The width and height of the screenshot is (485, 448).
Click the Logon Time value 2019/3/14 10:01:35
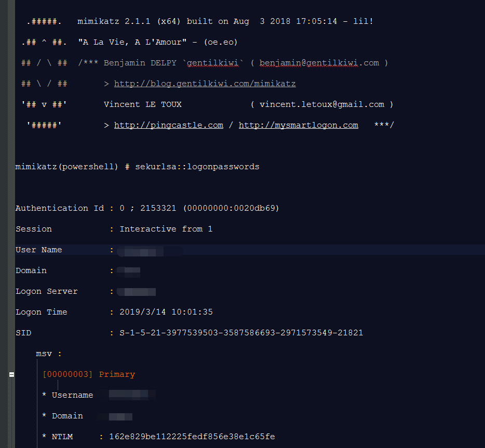pos(166,312)
